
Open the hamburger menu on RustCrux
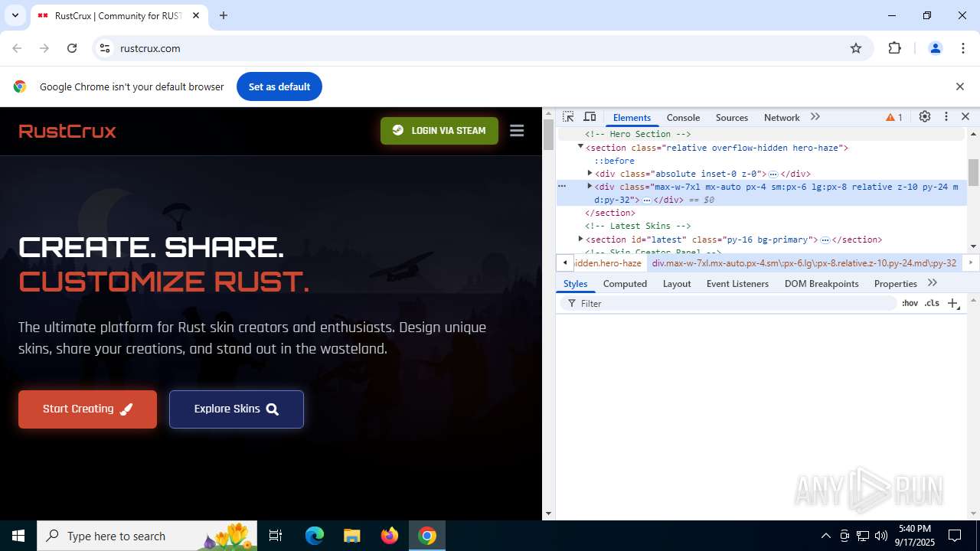pos(517,131)
